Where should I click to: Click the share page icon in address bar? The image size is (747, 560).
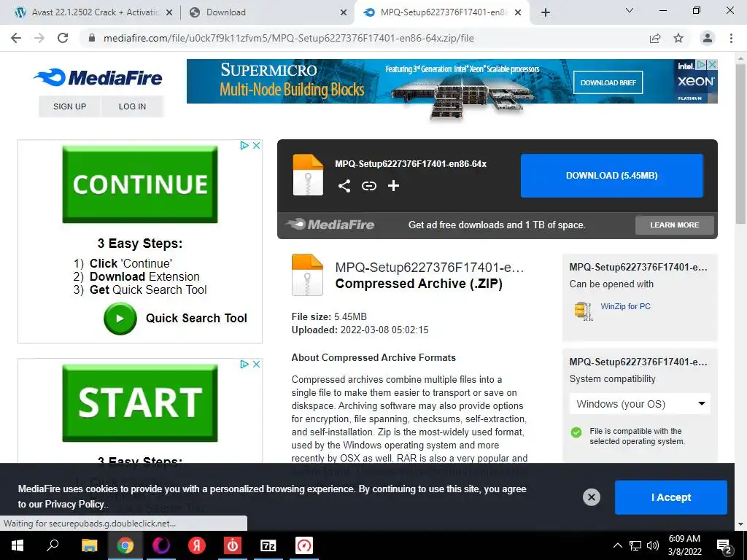(x=655, y=38)
